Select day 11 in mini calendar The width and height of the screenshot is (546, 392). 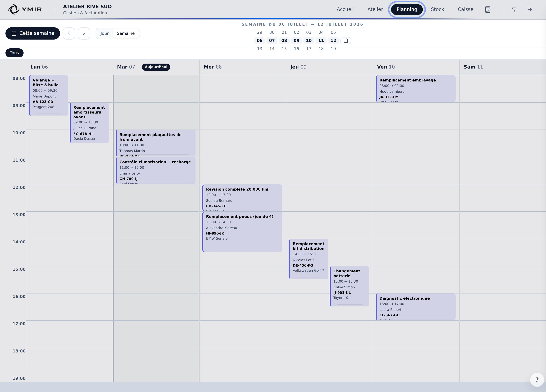point(321,41)
